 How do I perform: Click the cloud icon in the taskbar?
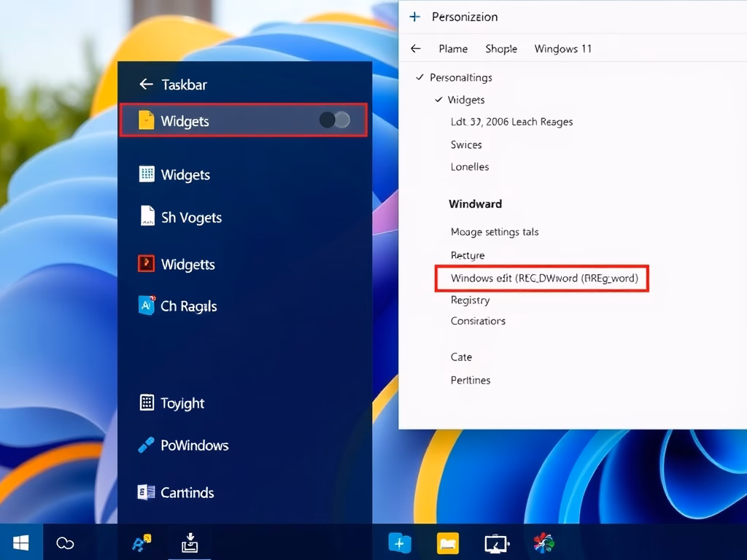65,542
